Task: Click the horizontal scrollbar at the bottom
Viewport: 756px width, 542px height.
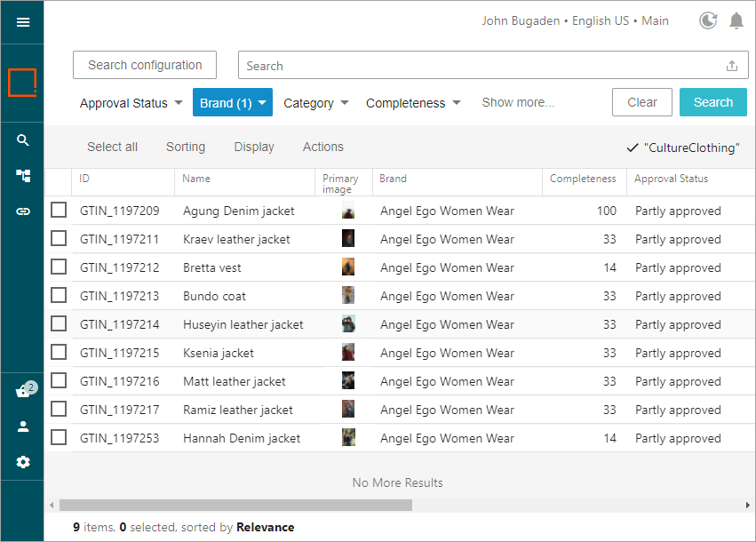Action: tap(235, 505)
